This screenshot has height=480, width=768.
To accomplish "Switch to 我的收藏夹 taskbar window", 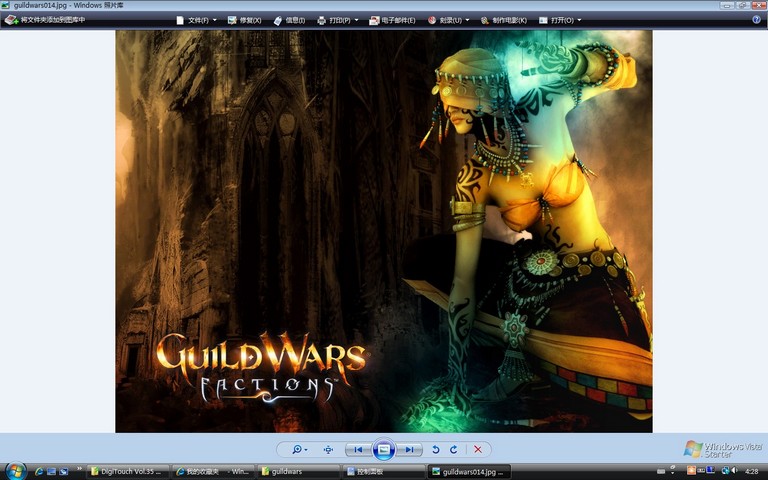I will 215,471.
